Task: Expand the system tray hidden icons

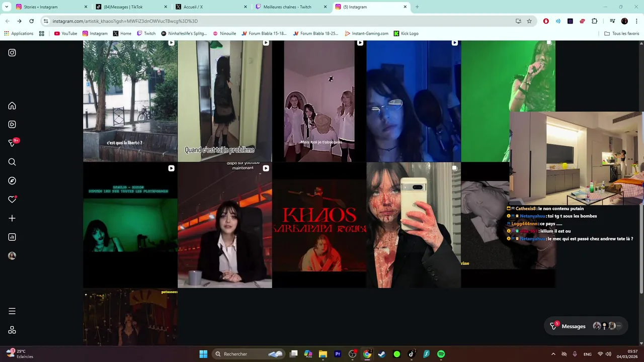Action: coord(553,354)
